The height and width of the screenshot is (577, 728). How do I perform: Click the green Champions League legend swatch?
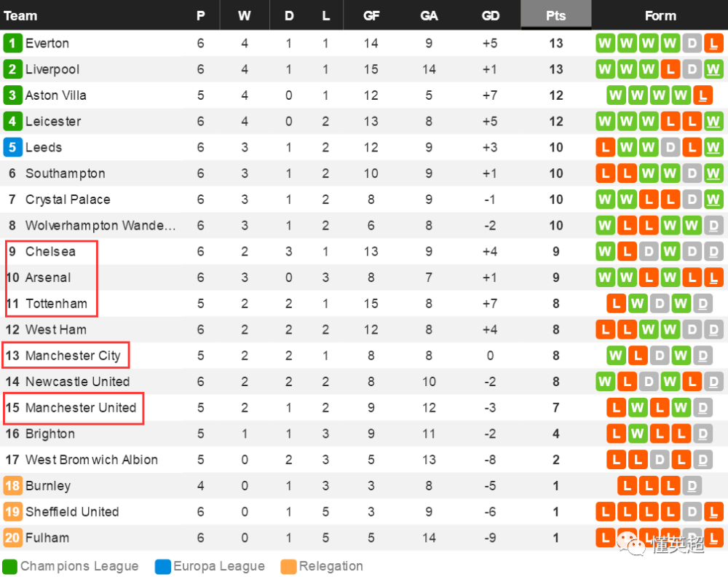[x=9, y=566]
